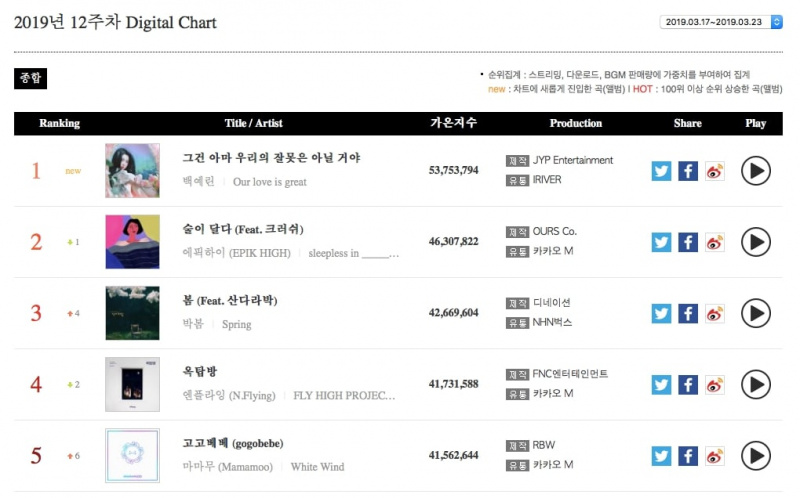Open the week date range dropdown

[x=721, y=22]
